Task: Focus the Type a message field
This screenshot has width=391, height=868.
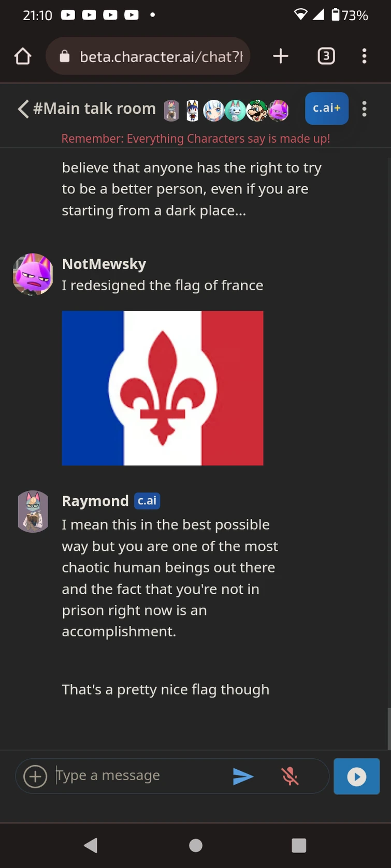Action: 140,775
